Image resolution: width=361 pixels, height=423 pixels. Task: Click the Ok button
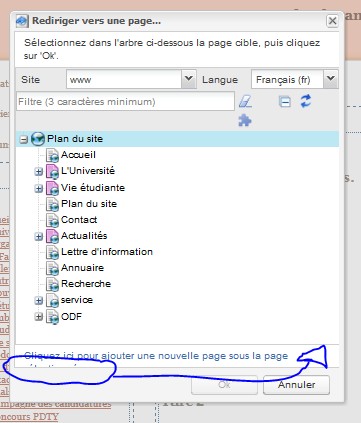[224, 385]
